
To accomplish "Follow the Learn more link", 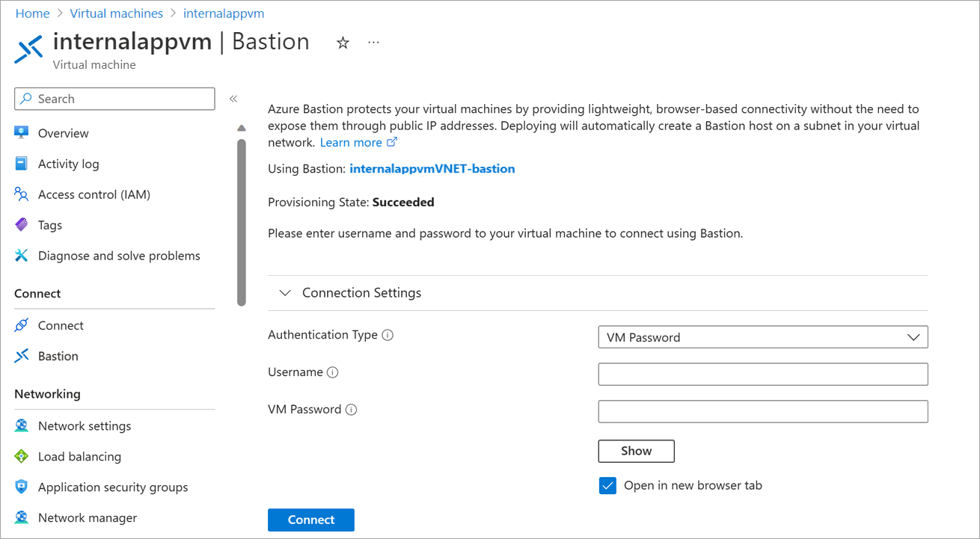I will (351, 142).
